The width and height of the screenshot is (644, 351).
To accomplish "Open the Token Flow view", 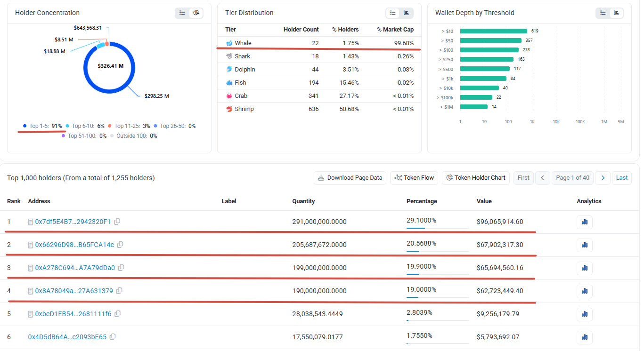I will point(414,178).
